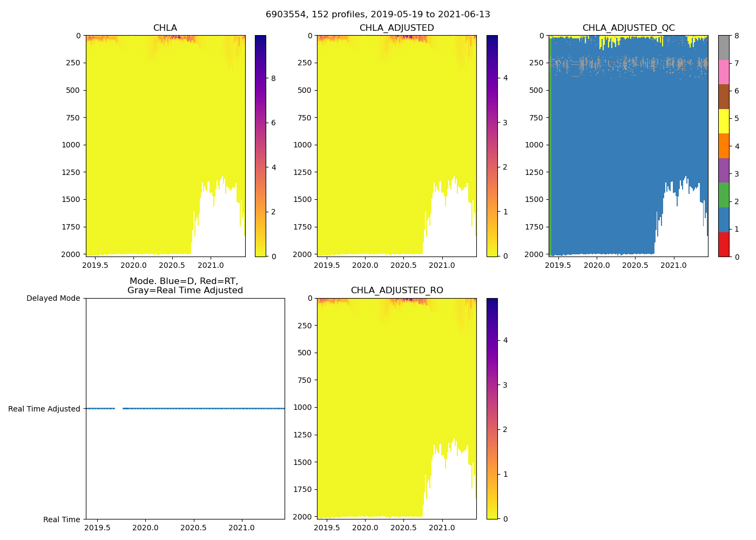Pick the gray segment atop the QC colorbar

tap(724, 48)
